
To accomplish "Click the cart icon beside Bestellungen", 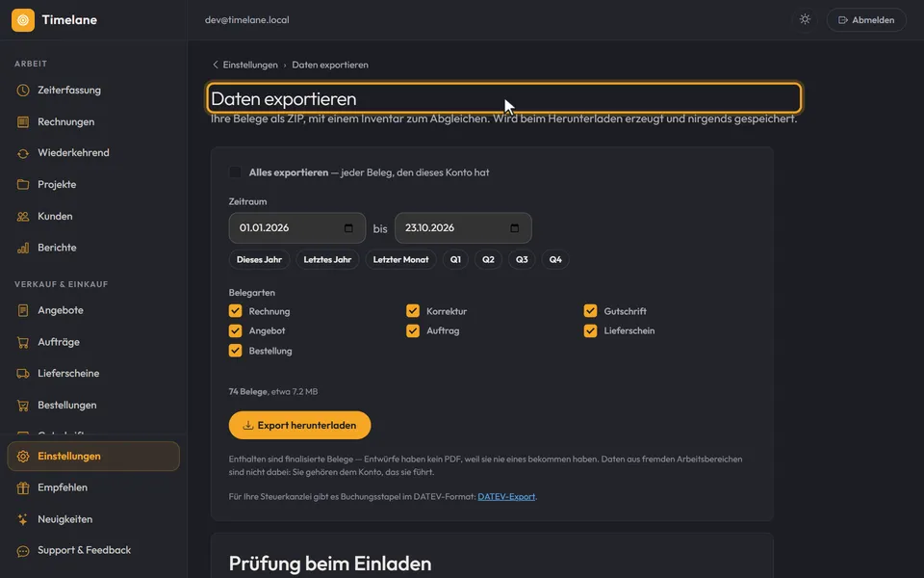I will click(x=23, y=406).
